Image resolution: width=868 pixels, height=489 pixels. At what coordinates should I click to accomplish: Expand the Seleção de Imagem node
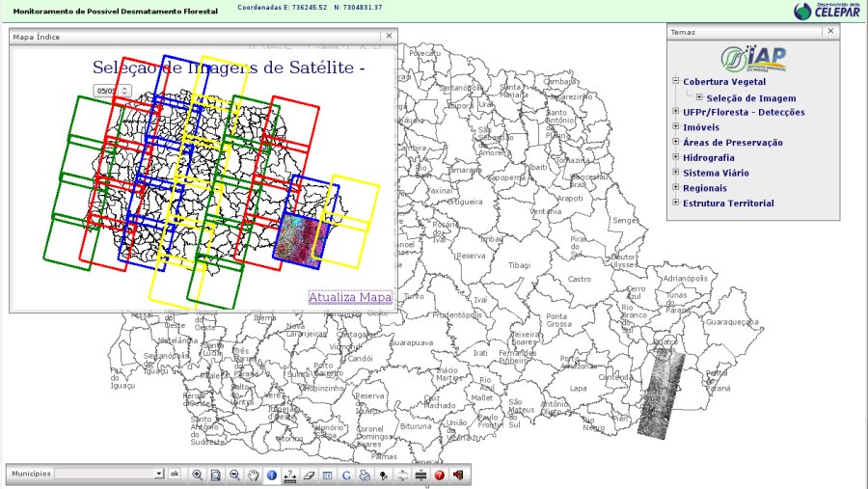[699, 97]
